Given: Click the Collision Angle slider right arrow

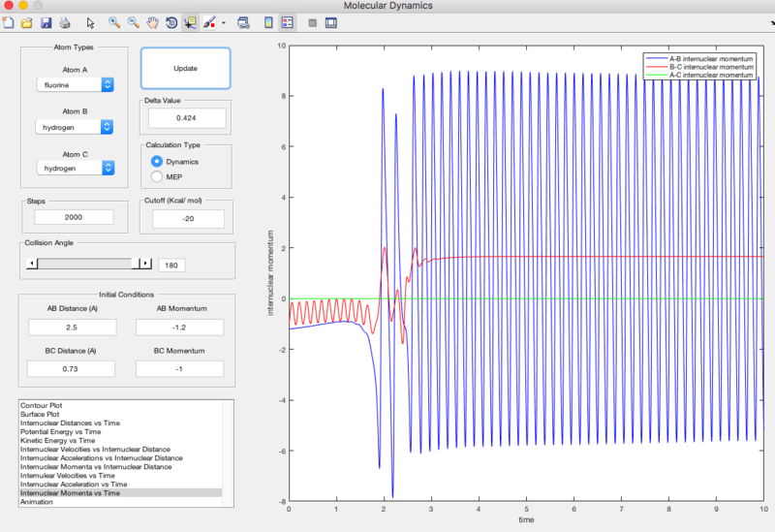Looking at the screenshot, I should pyautogui.click(x=146, y=264).
